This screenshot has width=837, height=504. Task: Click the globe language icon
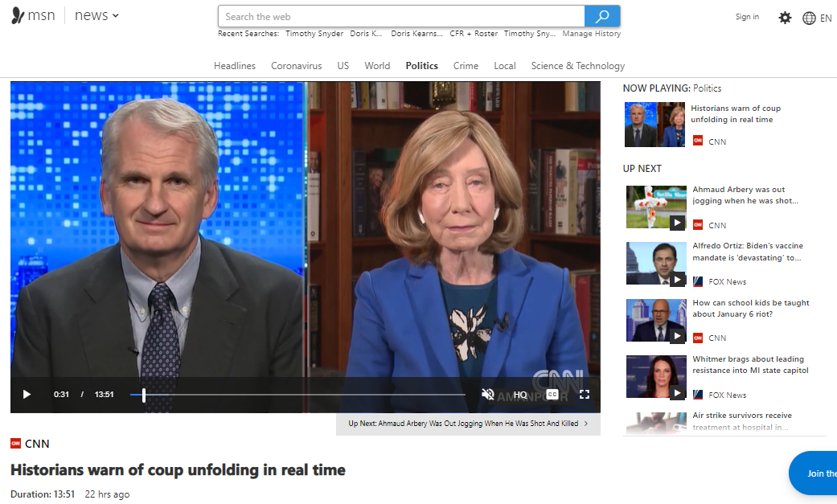[x=809, y=18]
